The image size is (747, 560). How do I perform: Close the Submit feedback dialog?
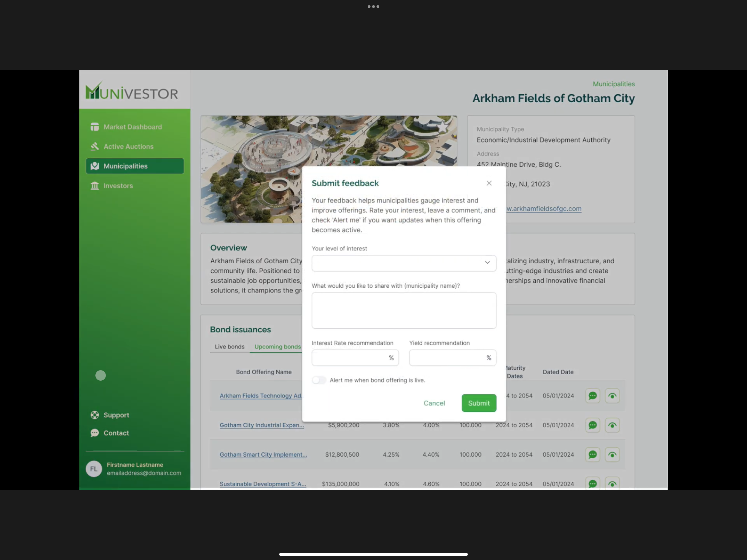point(489,183)
